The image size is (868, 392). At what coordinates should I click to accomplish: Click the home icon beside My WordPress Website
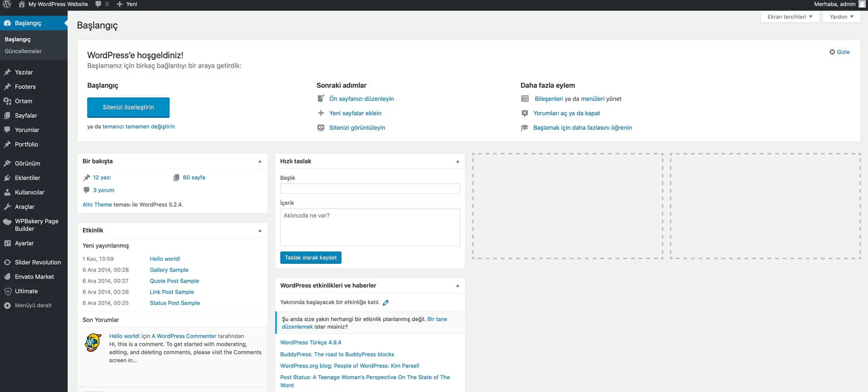point(22,4)
